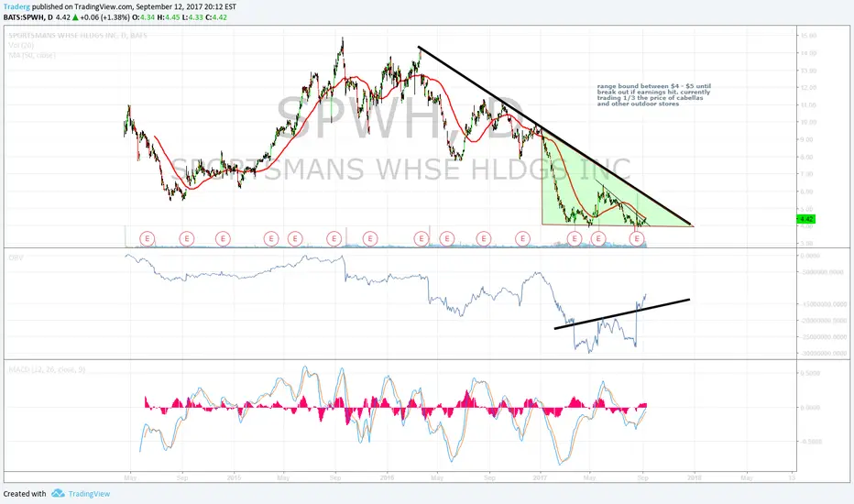Click the 2016 time axis label

[388, 477]
